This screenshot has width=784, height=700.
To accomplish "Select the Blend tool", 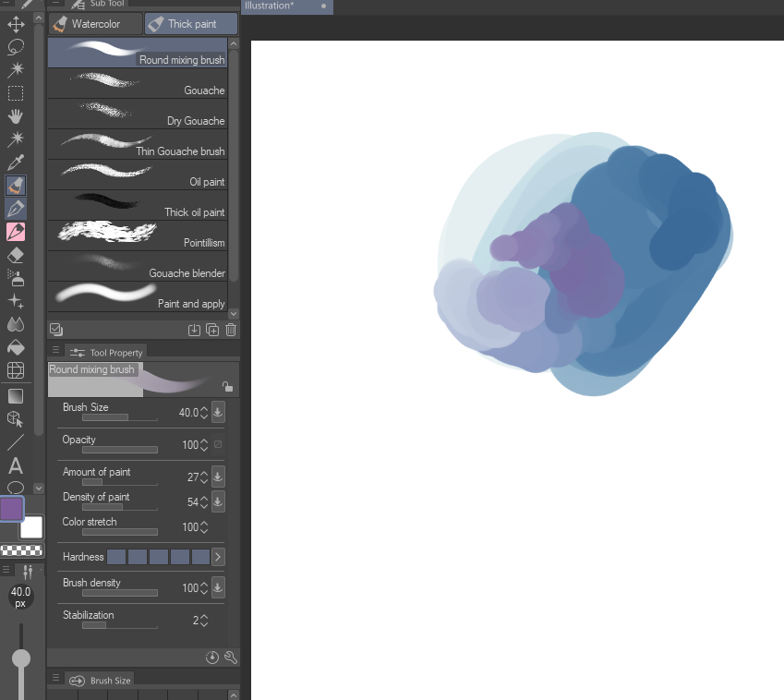I will tap(16, 324).
